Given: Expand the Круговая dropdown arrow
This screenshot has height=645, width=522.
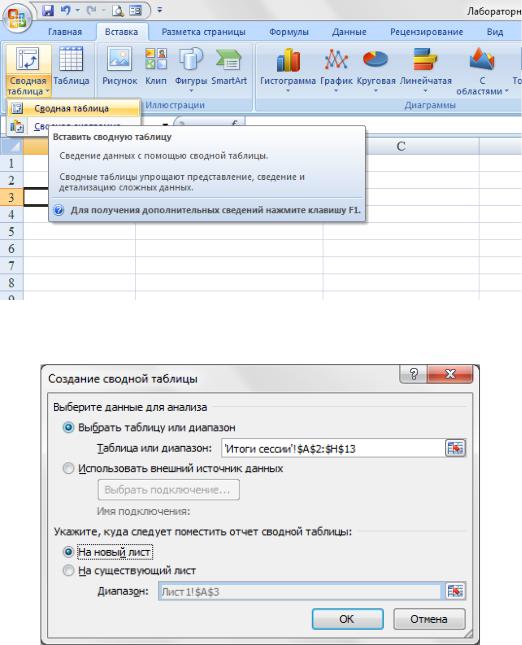Looking at the screenshot, I should (x=376, y=91).
